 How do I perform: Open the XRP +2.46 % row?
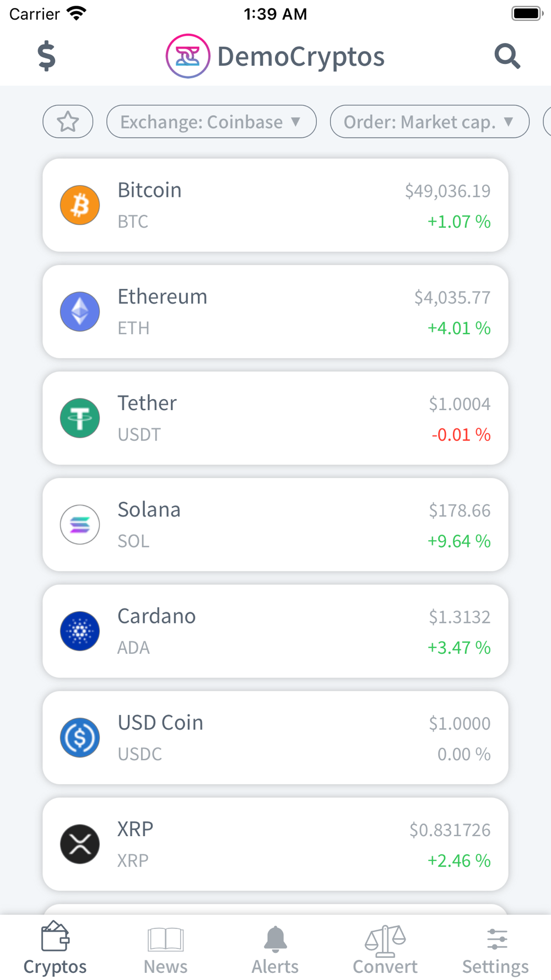[x=275, y=844]
